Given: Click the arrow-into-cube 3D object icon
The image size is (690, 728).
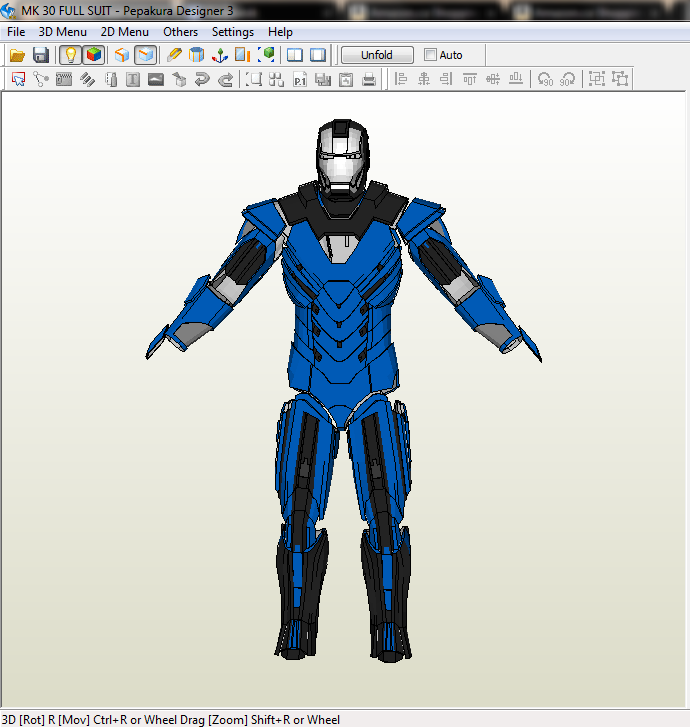Looking at the screenshot, I should tap(179, 79).
